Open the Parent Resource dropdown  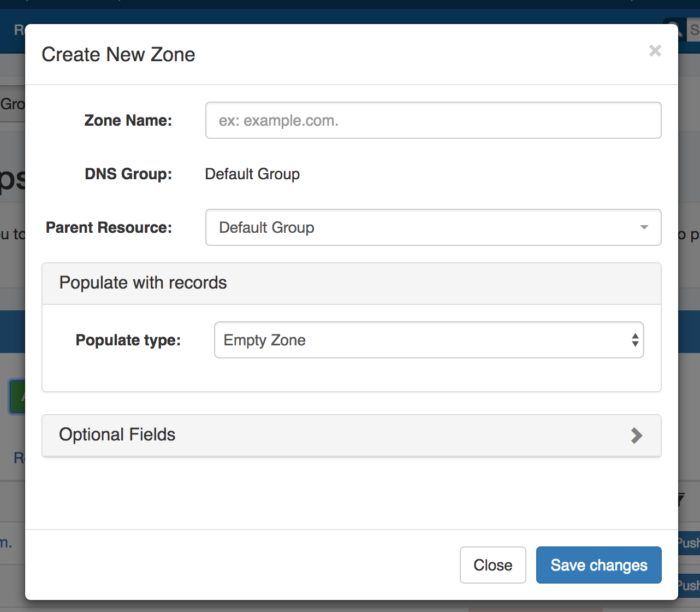(433, 227)
